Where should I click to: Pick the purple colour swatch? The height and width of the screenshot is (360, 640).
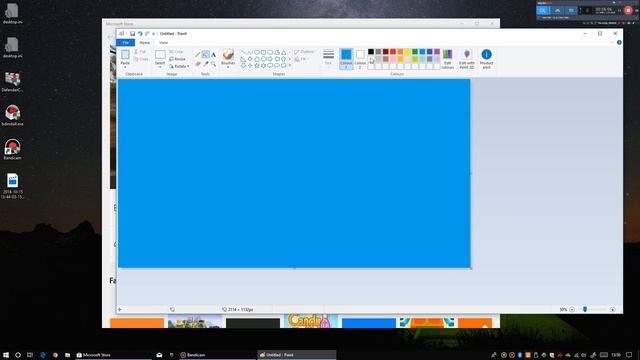click(x=437, y=51)
